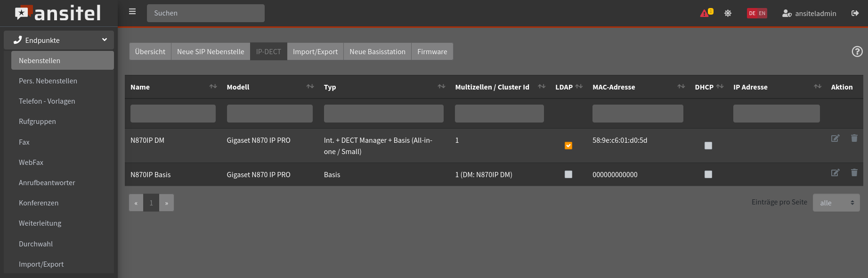Uncheck LDAP for N870IP DM
868x278 pixels.
point(568,146)
